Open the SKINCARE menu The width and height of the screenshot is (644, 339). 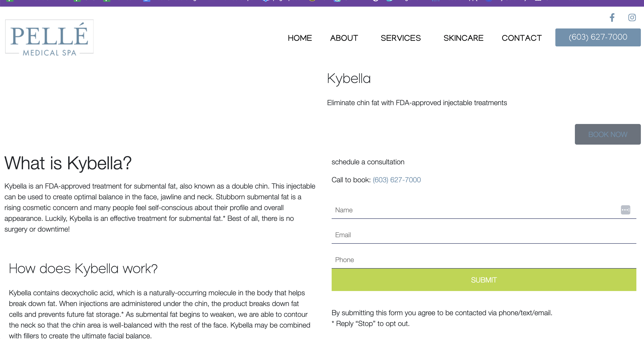(463, 38)
